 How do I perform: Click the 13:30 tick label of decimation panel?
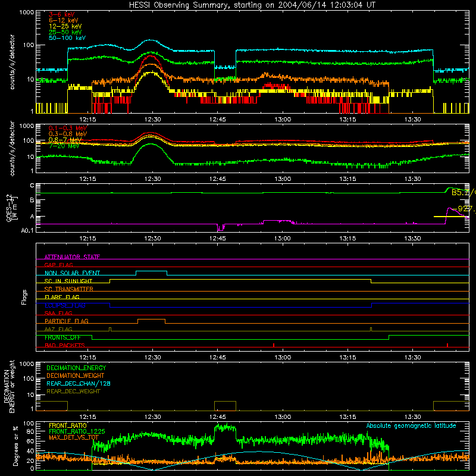tap(412, 417)
